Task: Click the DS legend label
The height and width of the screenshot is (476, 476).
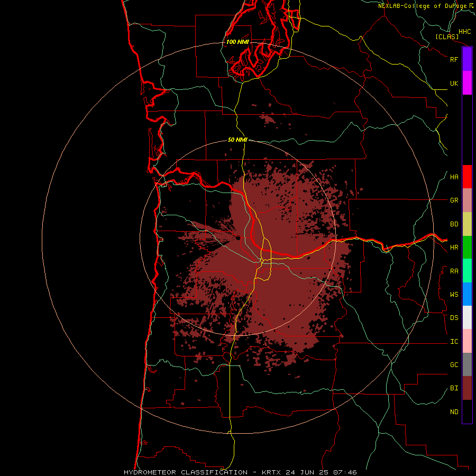Action: click(x=454, y=318)
